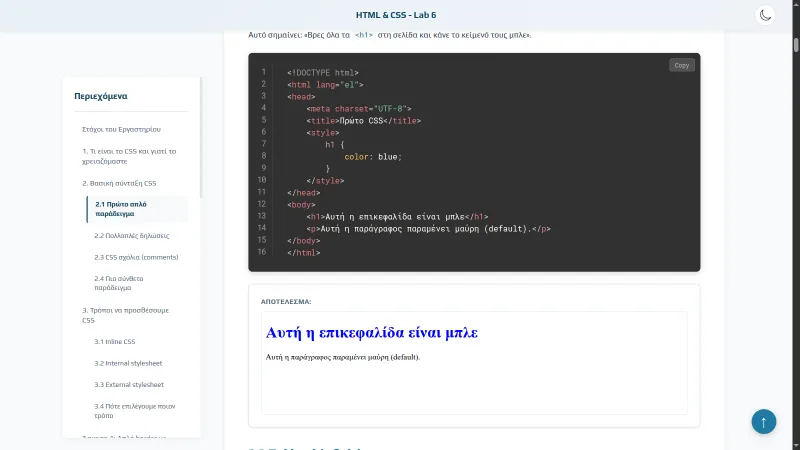The image size is (800, 450).
Task: Click the '<title>Πρώτο CSS</title>' line
Action: pyautogui.click(x=364, y=121)
